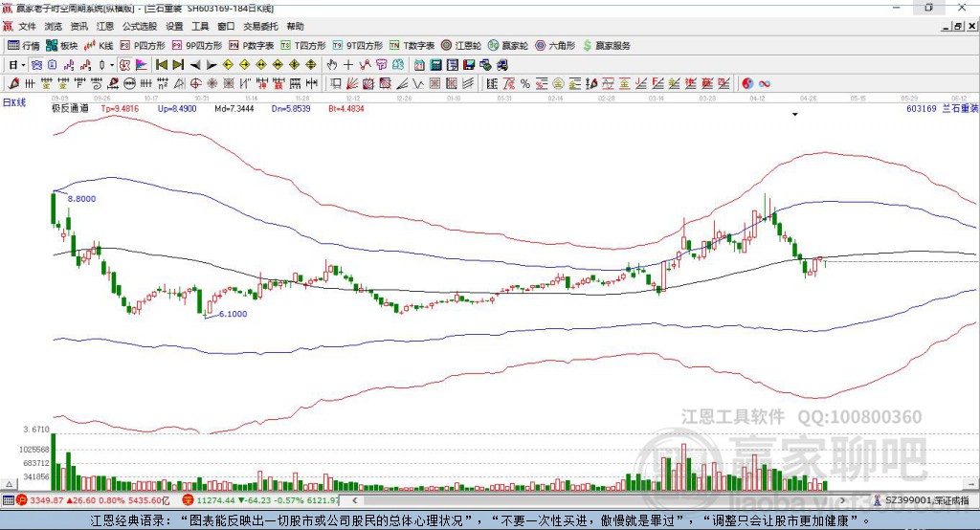The width and height of the screenshot is (980, 530).
Task: Click the zigzag wave line tool
Action: pyautogui.click(x=417, y=84)
